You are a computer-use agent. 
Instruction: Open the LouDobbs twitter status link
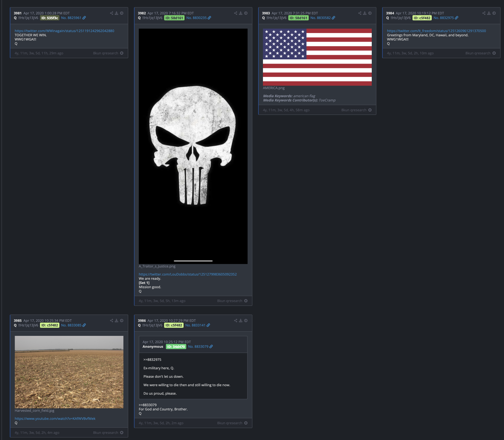[x=188, y=274]
